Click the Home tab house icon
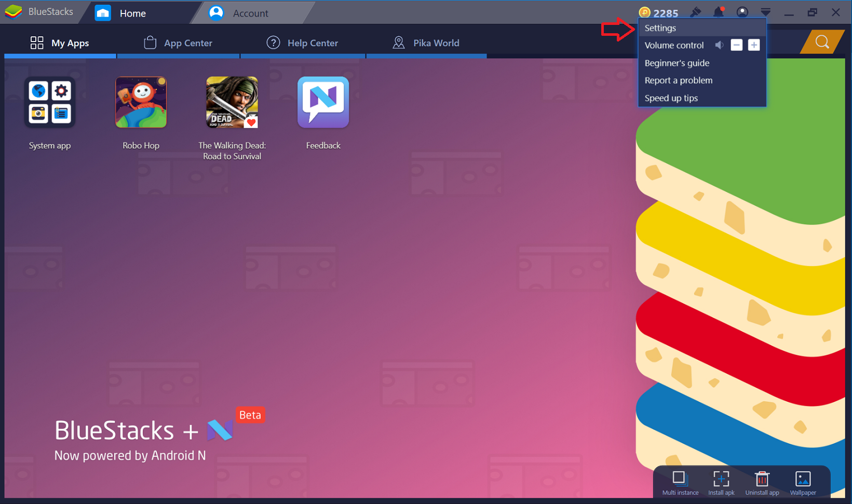The height and width of the screenshot is (504, 852). click(103, 13)
